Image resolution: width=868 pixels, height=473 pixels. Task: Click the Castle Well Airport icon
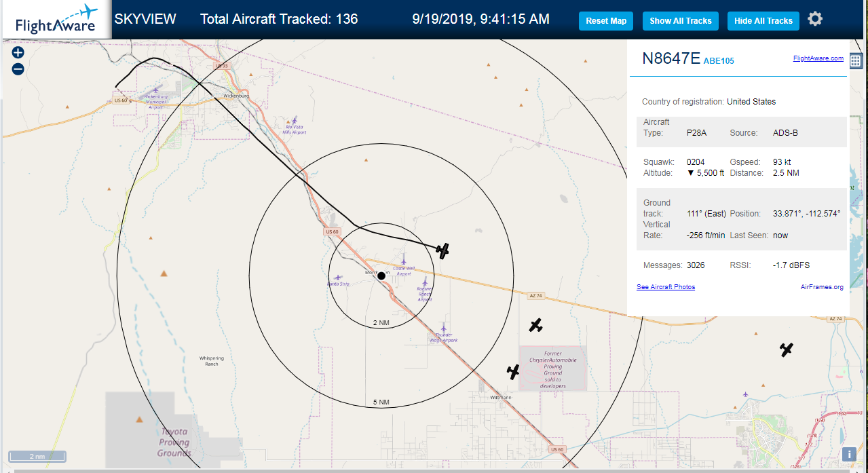(404, 261)
